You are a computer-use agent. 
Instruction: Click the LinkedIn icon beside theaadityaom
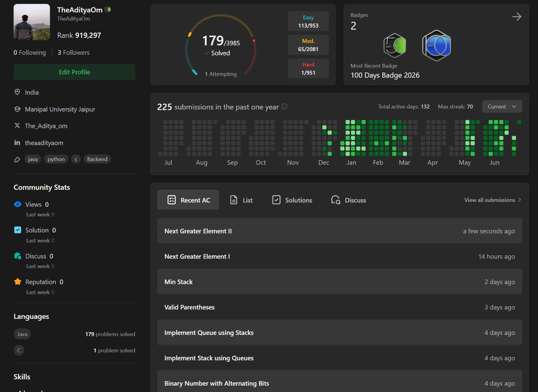[x=17, y=142]
